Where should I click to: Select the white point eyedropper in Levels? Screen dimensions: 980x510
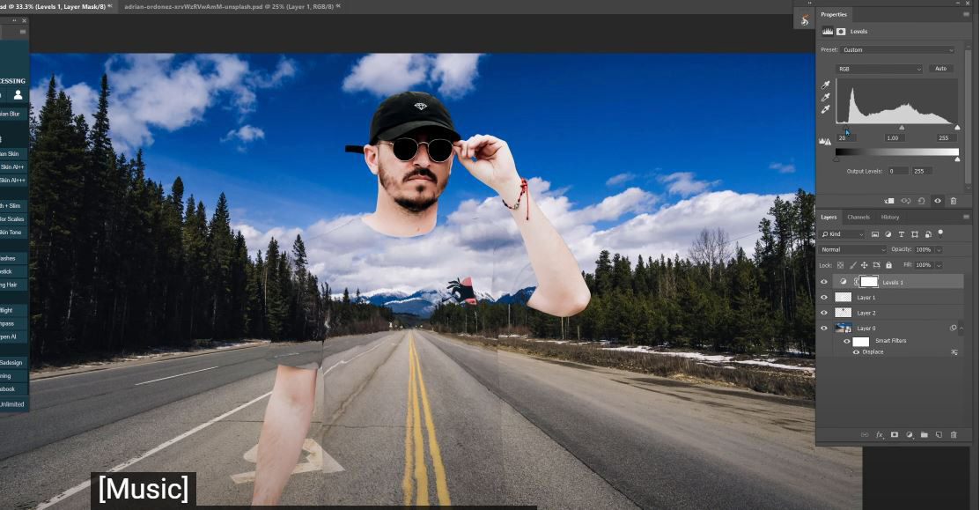point(826,109)
